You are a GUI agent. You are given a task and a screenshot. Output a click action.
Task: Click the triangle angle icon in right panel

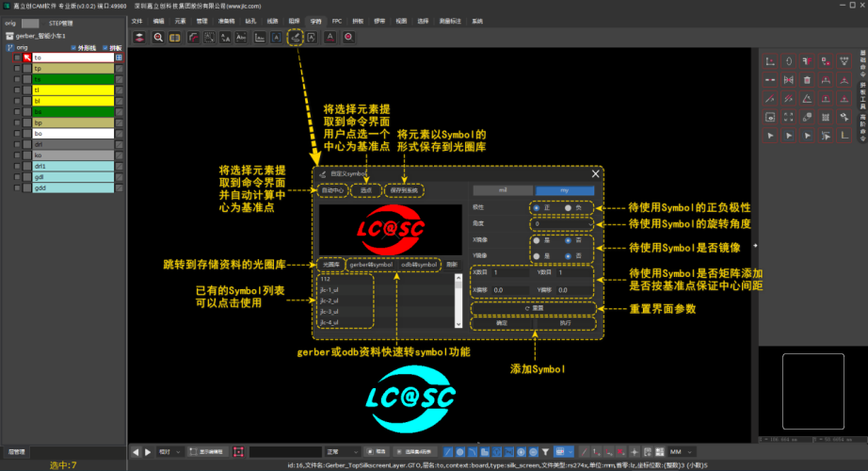click(x=807, y=99)
